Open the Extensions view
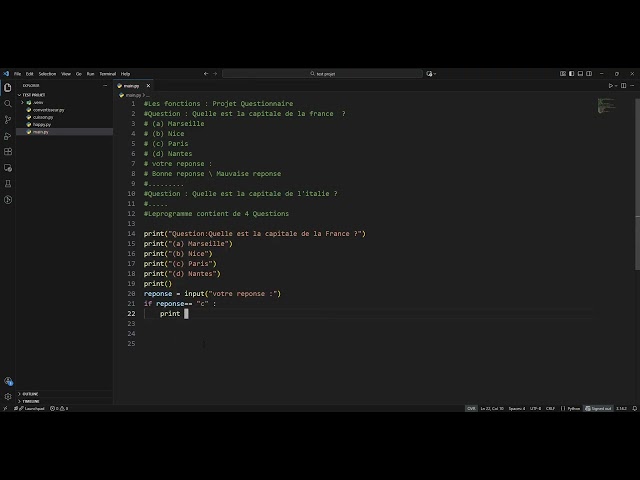The image size is (640, 480). tap(7, 152)
